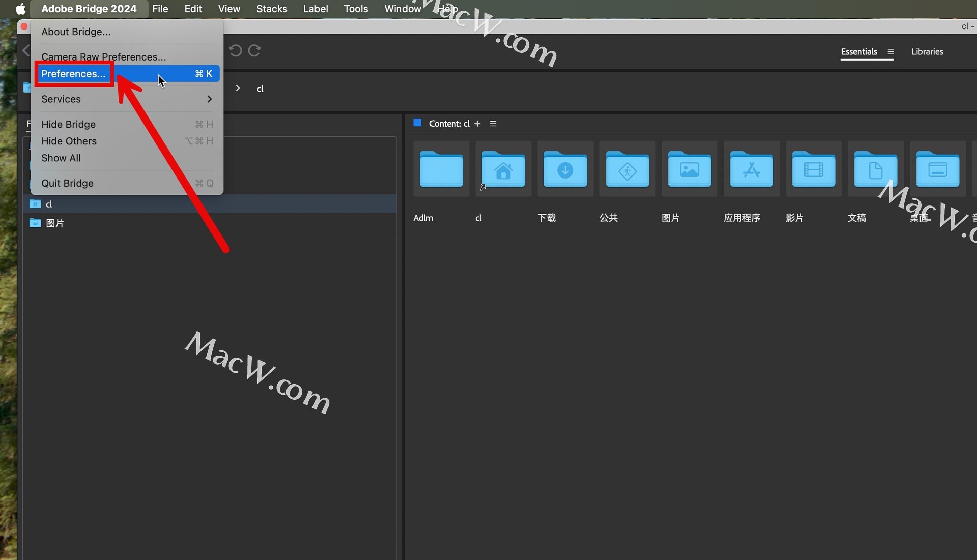Select the 图片 pictures folder thumbnail

click(x=689, y=169)
